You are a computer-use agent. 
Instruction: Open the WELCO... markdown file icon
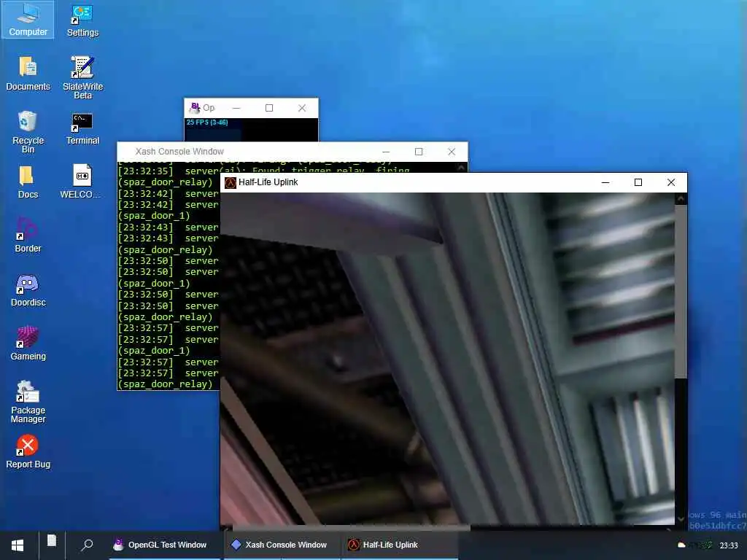[80, 181]
